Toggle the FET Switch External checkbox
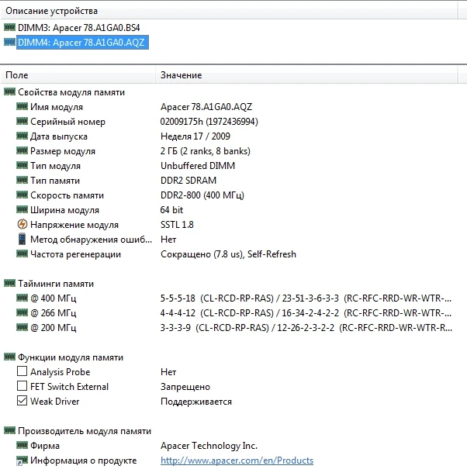Image resolution: width=467 pixels, height=476 pixels. [x=22, y=386]
